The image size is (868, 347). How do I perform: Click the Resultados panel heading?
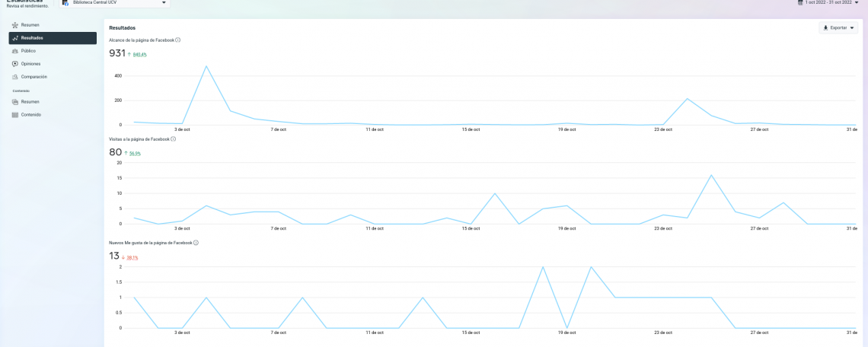123,27
